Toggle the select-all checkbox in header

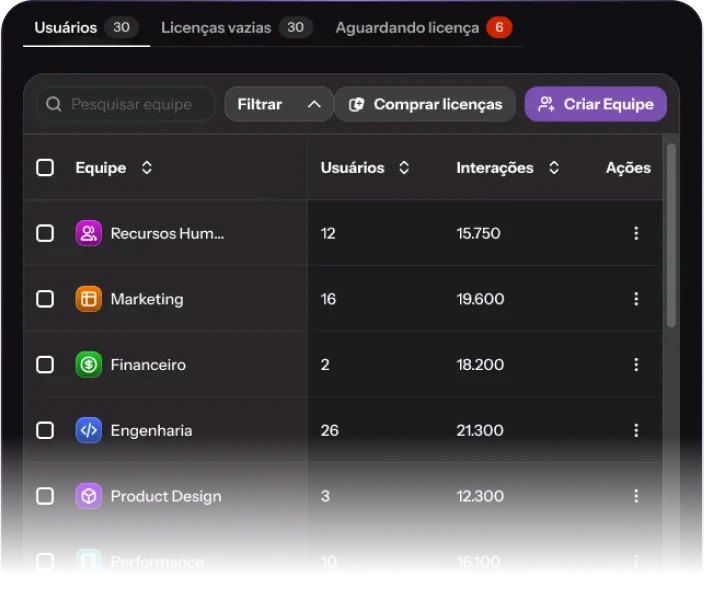45,168
